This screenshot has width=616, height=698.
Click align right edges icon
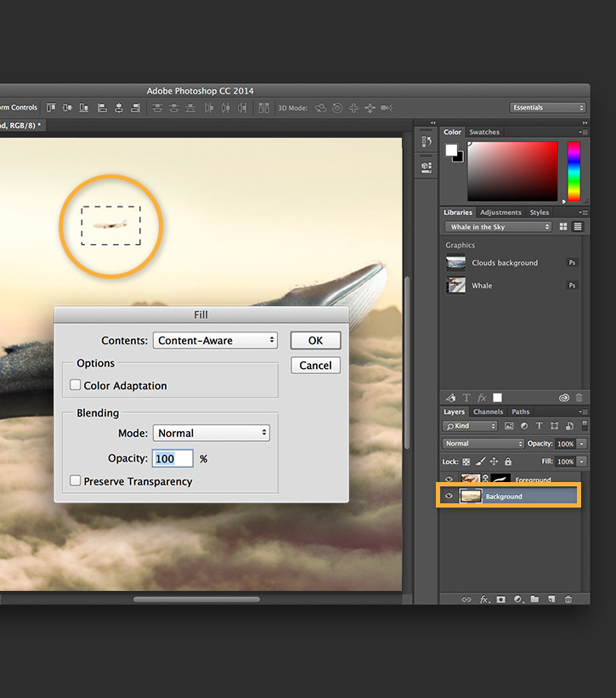[x=135, y=108]
